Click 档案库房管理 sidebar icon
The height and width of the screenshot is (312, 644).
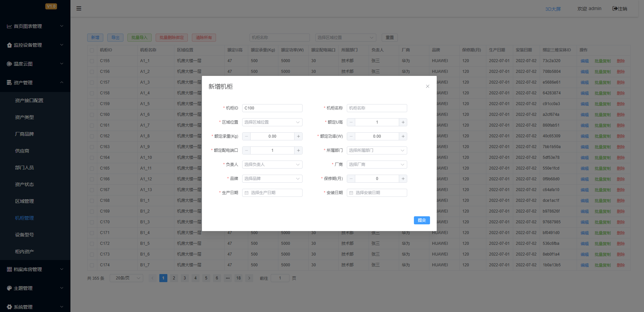[9, 269]
